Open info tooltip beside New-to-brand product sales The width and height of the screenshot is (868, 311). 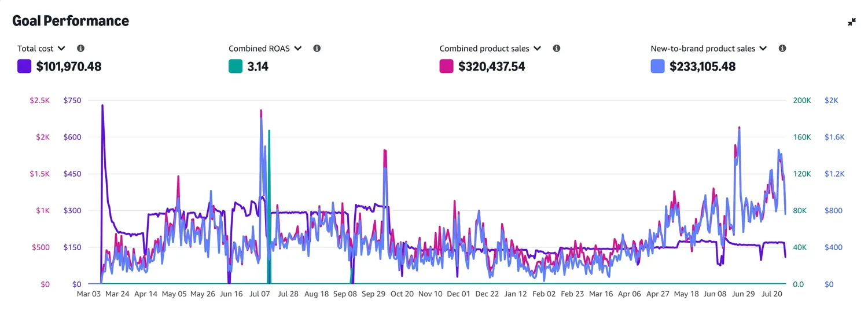(782, 49)
